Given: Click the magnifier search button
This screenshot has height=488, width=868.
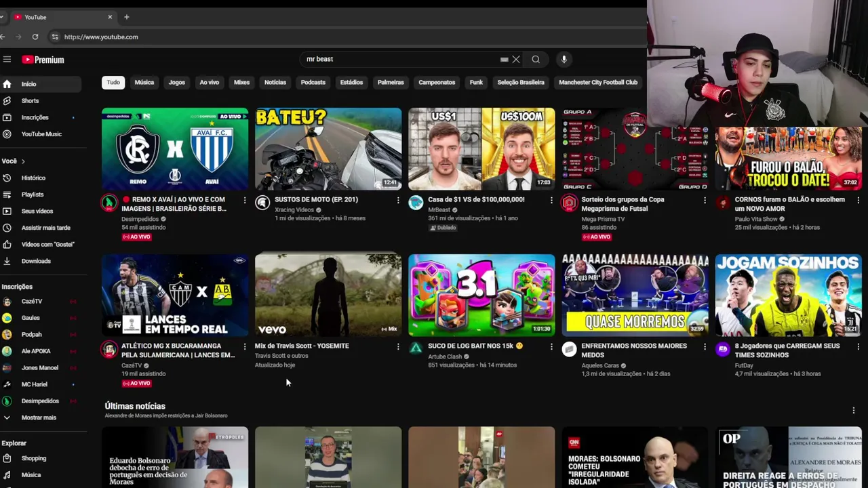Looking at the screenshot, I should point(536,60).
